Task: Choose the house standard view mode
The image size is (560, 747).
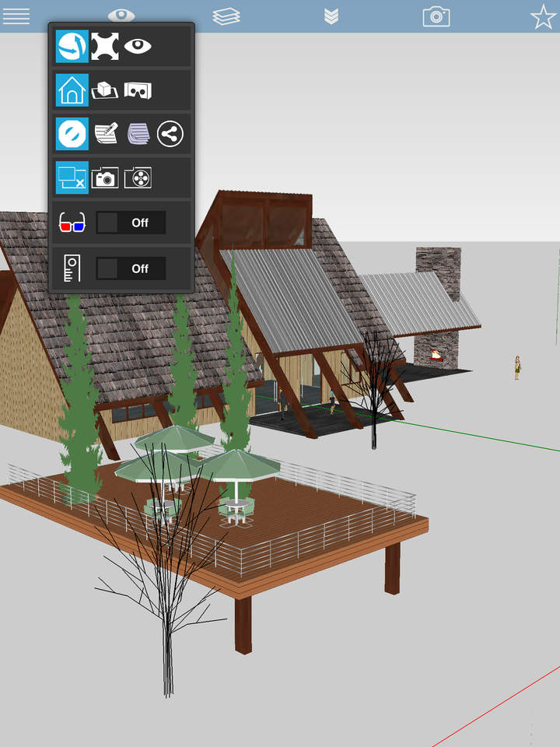Action: (72, 90)
